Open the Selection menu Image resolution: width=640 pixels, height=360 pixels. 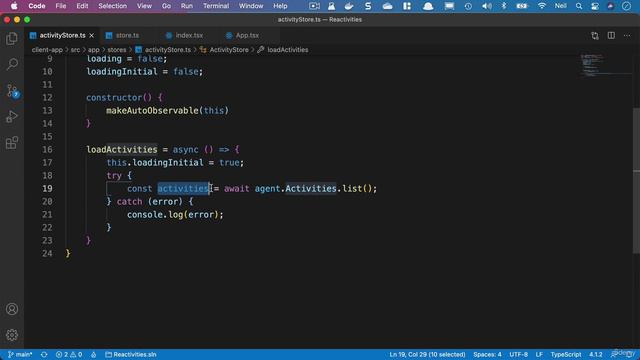click(x=112, y=6)
